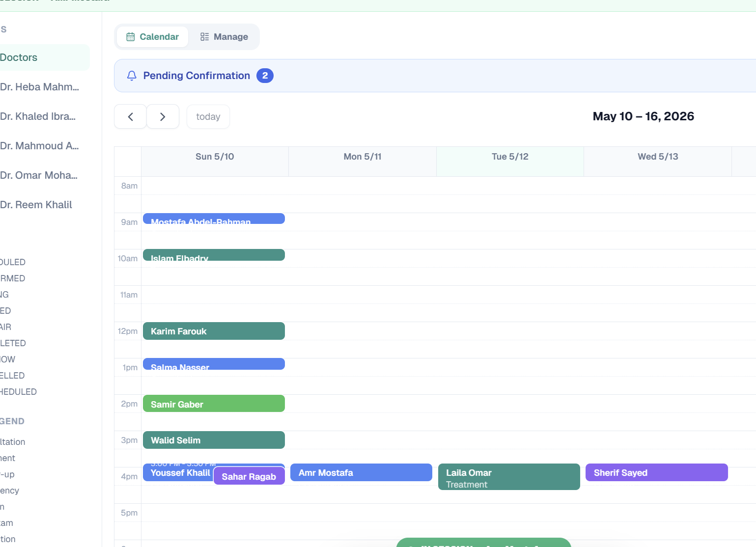
Task: Open Walid Selim appointment
Action: point(214,440)
